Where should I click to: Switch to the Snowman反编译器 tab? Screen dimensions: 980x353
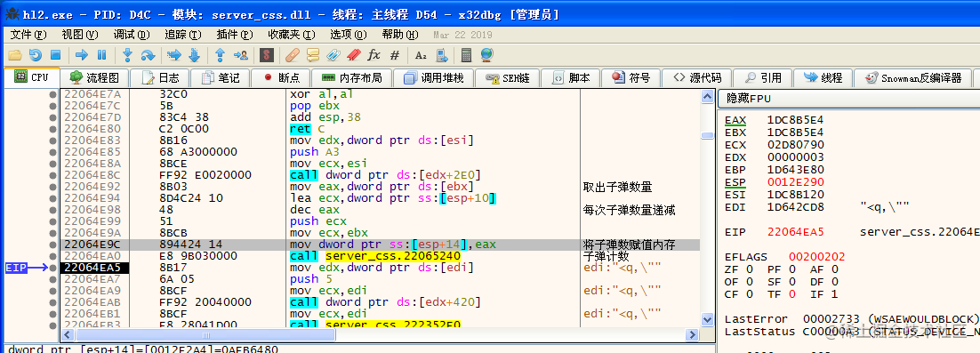913,78
